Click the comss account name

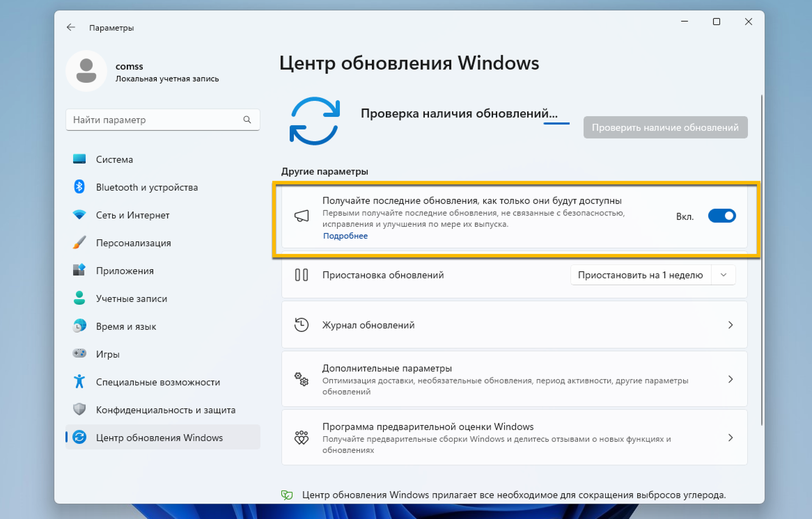(x=129, y=66)
